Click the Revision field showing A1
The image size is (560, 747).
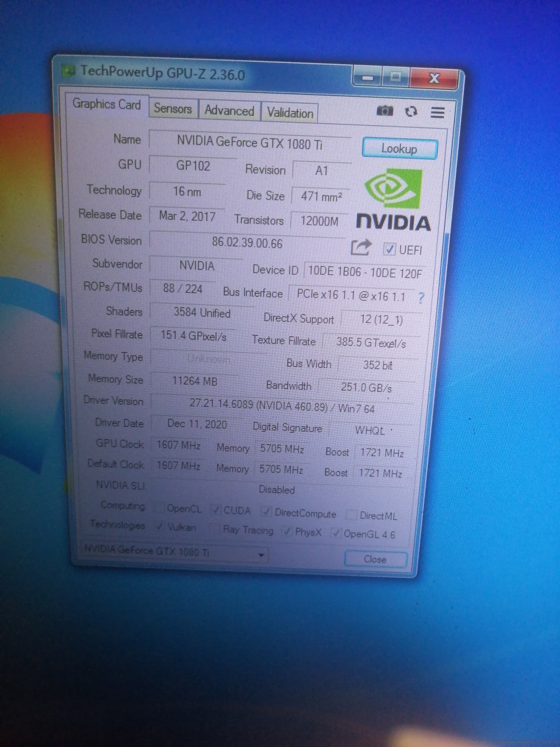tap(321, 171)
